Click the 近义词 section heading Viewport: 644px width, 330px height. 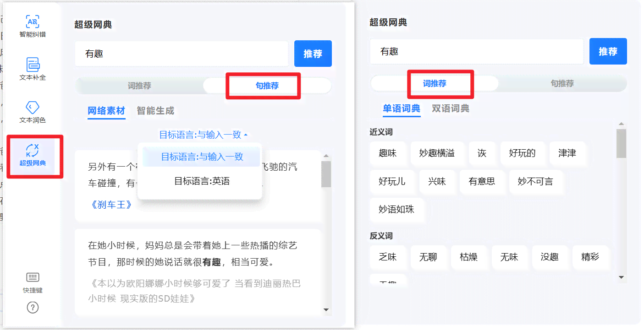[x=381, y=132]
